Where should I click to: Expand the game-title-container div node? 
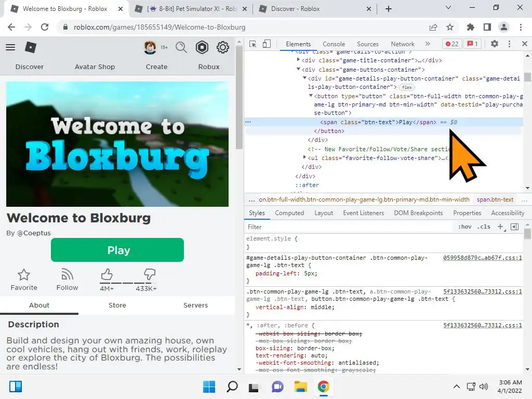point(298,60)
